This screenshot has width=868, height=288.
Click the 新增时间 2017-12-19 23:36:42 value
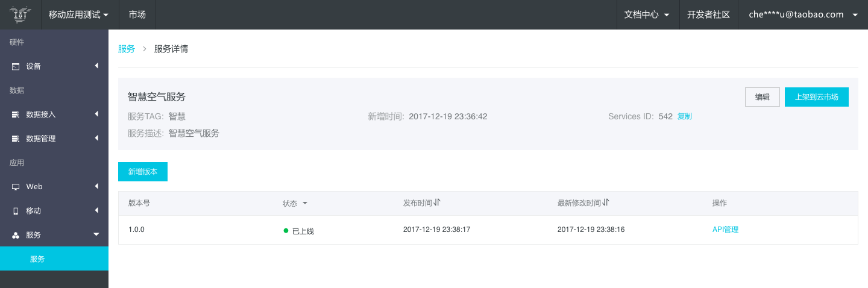(x=448, y=116)
